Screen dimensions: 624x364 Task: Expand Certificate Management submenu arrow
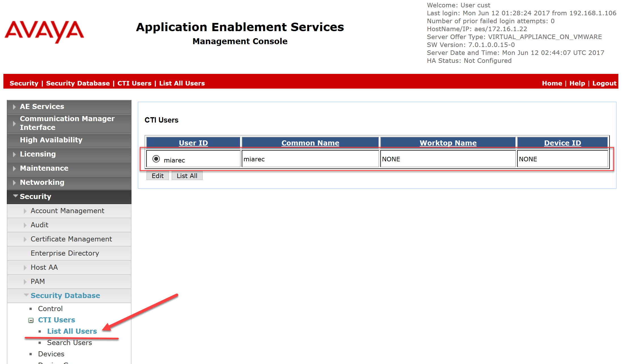point(25,239)
